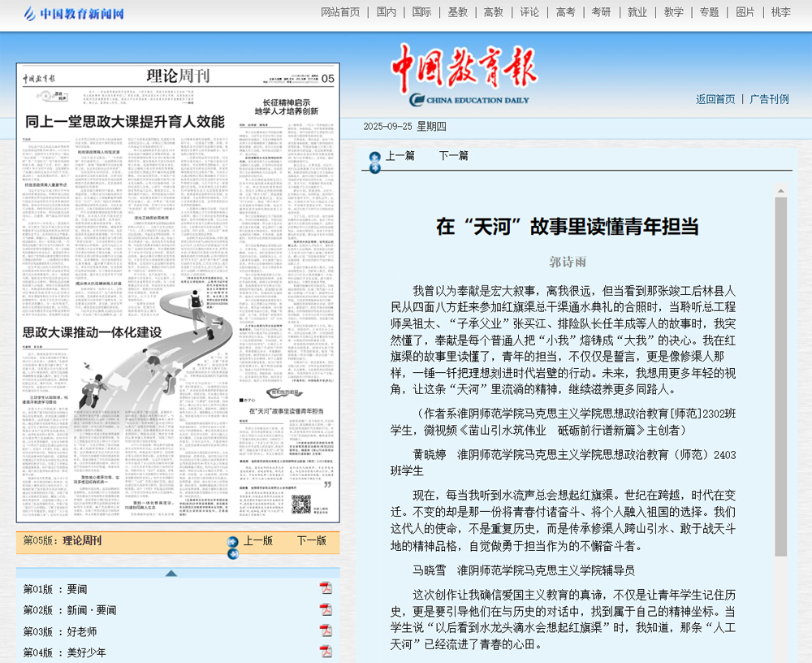Select 评论 in the top menu
812x663 pixels.
coord(529,12)
